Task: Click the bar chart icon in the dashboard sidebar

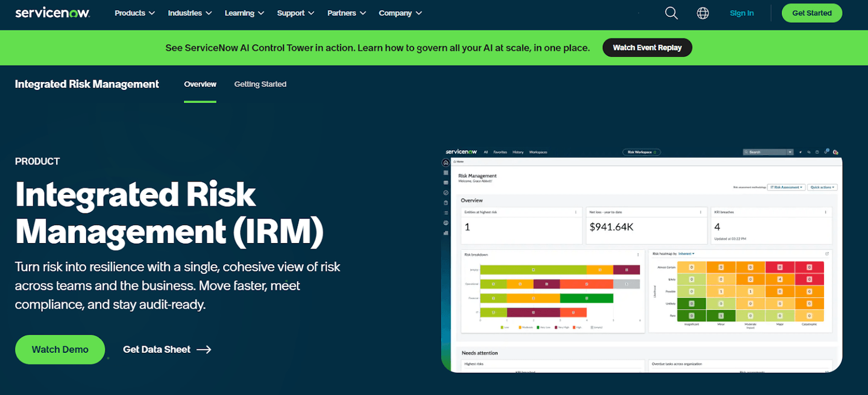Action: coord(445,233)
